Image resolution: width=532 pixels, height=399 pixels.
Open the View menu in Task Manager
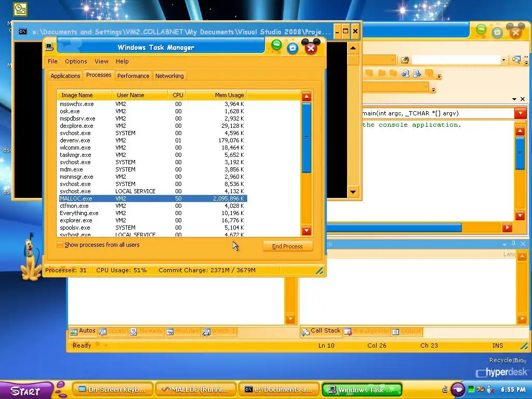(101, 61)
